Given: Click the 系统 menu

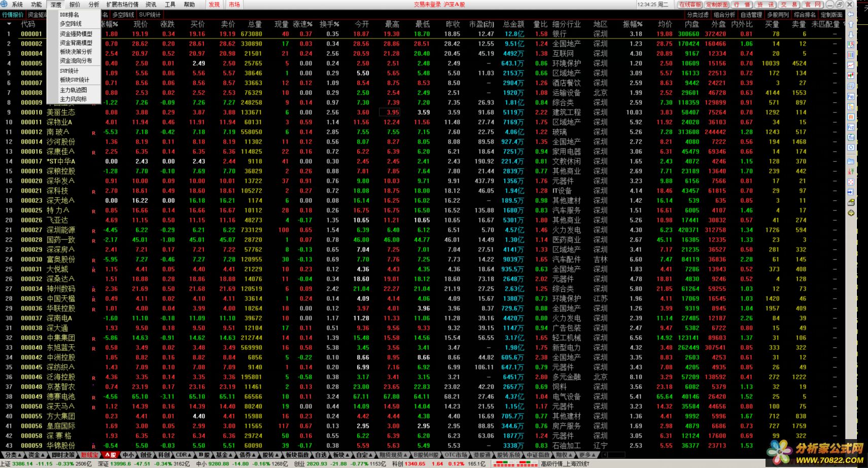Looking at the screenshot, I should pos(17,5).
